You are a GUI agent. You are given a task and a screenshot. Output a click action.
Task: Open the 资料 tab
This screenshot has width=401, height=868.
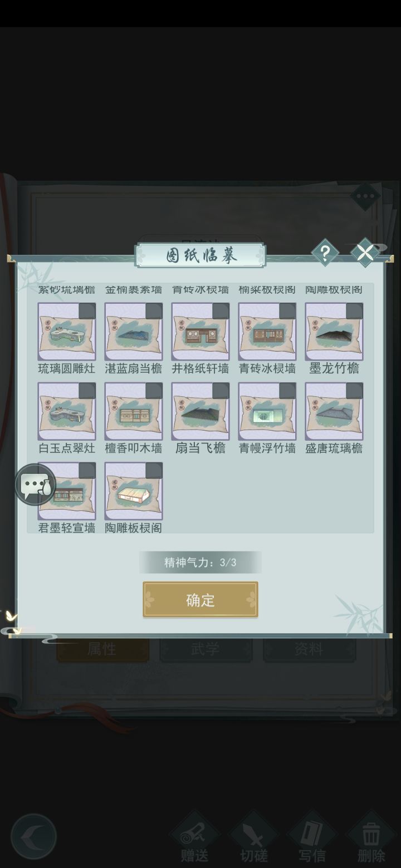pyautogui.click(x=309, y=649)
